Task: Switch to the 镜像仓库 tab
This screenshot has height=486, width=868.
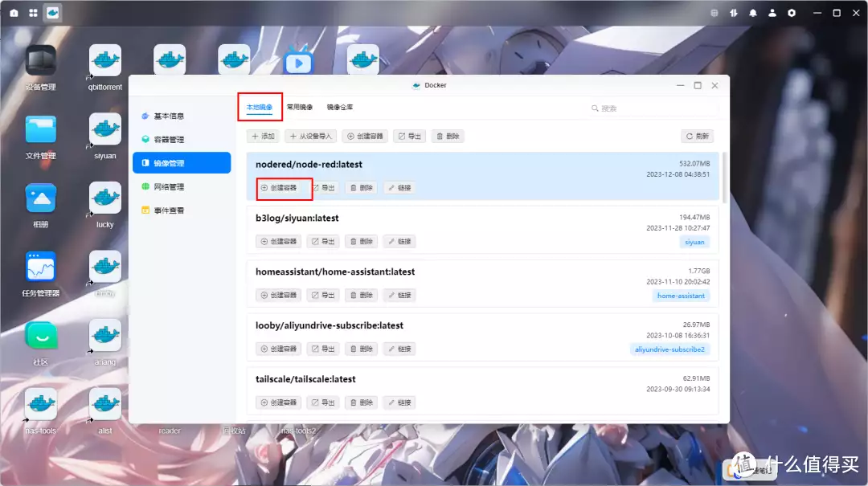Action: (339, 107)
